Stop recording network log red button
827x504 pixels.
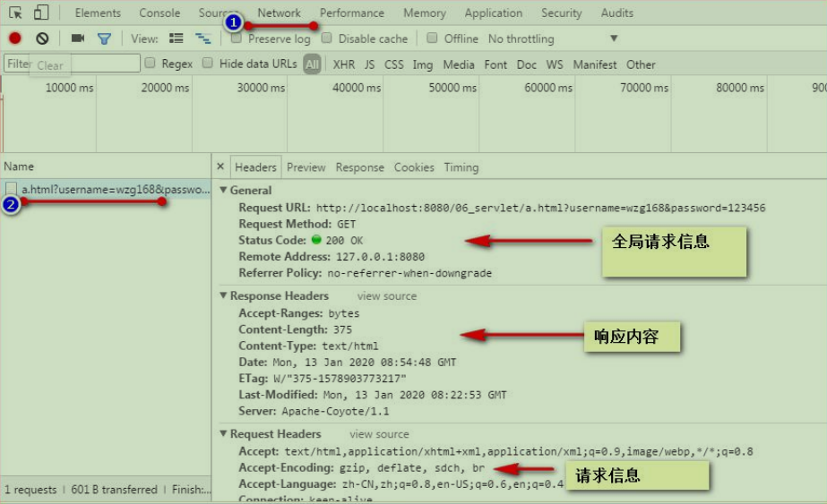14,38
